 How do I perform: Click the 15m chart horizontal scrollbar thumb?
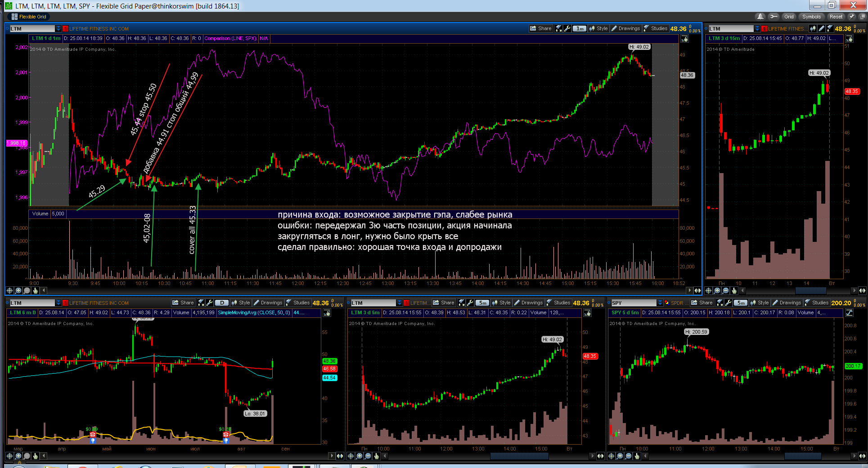click(x=811, y=290)
